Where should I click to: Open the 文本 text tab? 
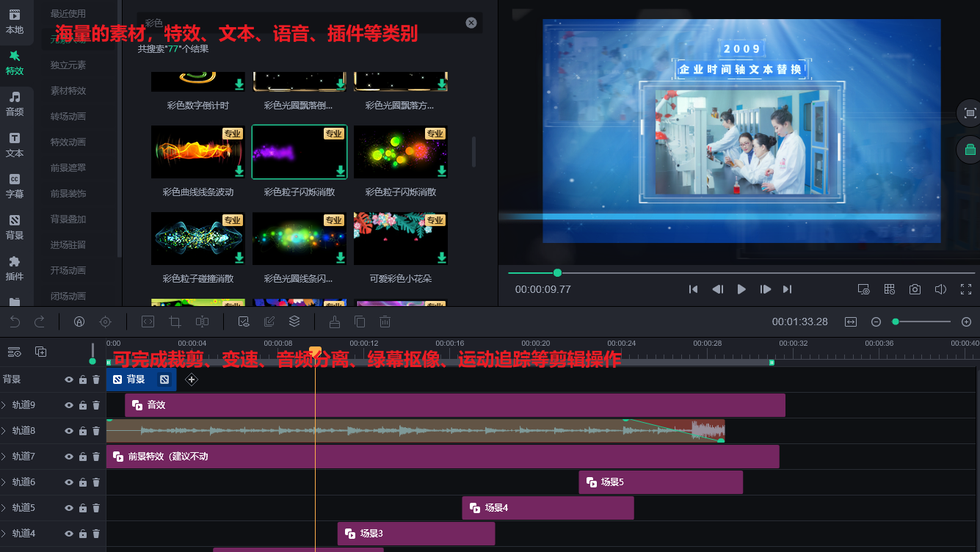point(15,145)
